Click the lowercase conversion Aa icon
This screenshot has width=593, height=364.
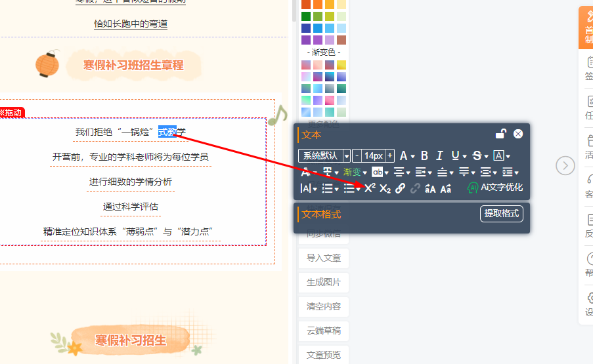pos(445,188)
